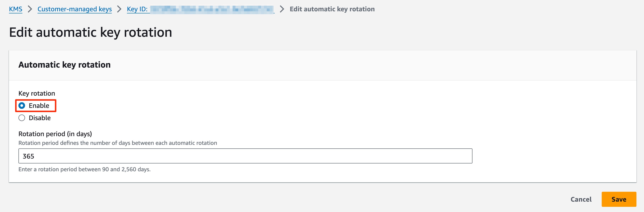The height and width of the screenshot is (212, 644).
Task: Click Cancel to discard changes
Action: pyautogui.click(x=581, y=199)
